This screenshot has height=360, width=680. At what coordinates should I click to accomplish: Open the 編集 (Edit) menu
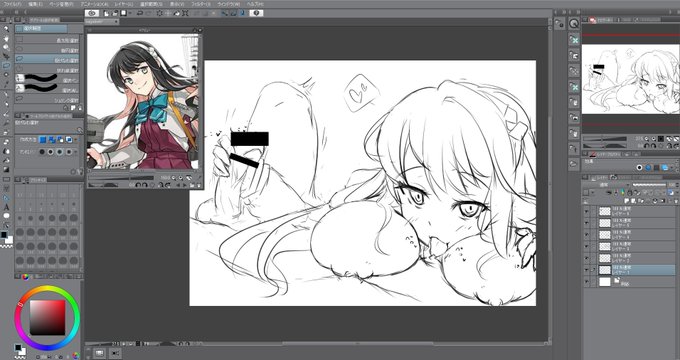click(x=36, y=3)
